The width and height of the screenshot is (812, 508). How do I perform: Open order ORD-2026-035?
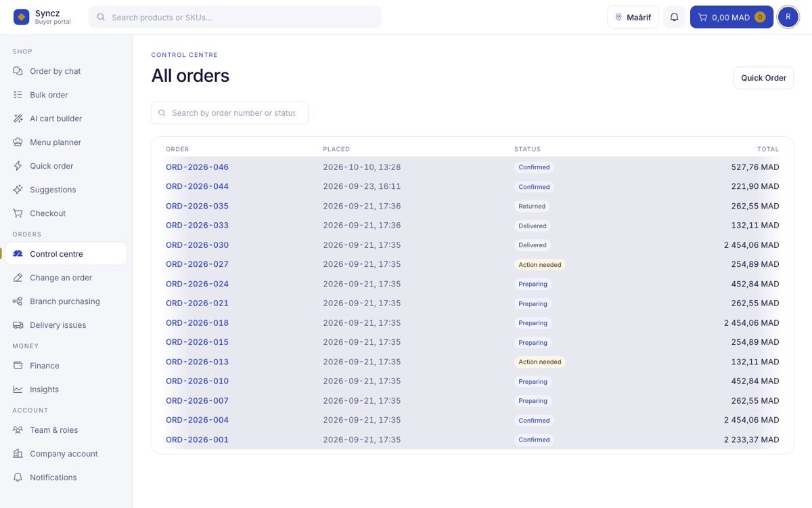pyautogui.click(x=198, y=206)
